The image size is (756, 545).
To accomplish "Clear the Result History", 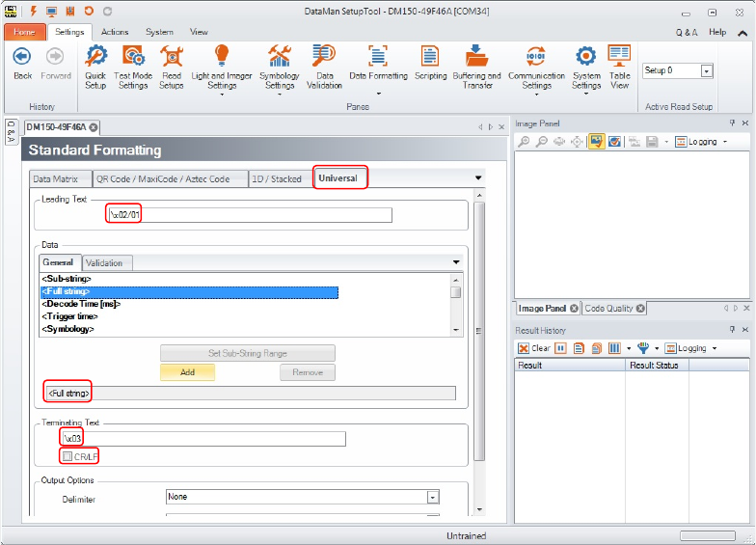I will tap(534, 348).
